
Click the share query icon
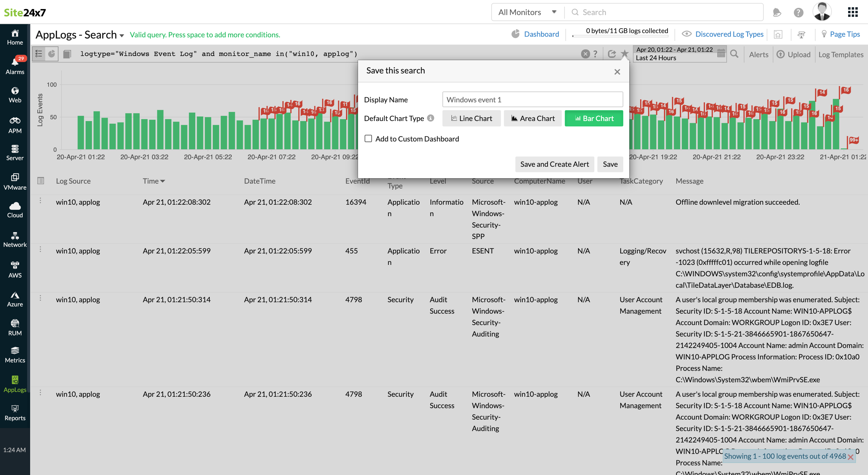[612, 54]
